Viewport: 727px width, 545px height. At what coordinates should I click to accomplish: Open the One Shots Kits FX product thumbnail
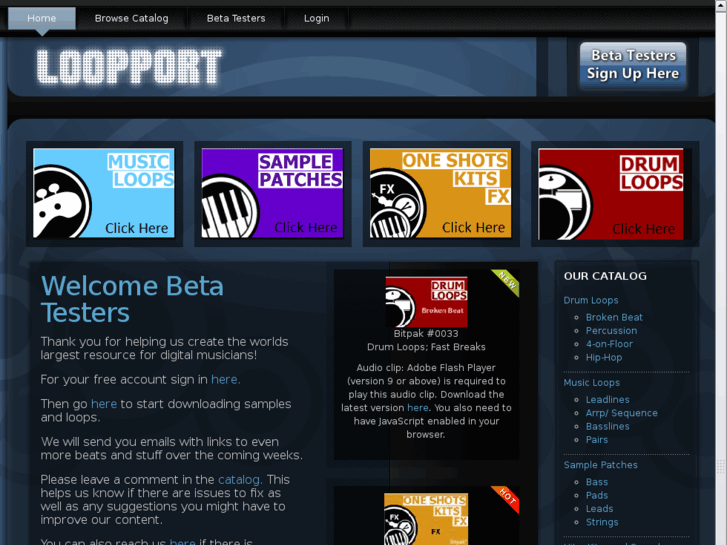pos(426,519)
